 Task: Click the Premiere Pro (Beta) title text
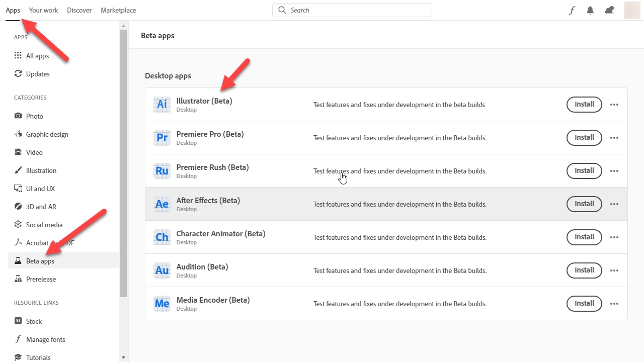[210, 134]
